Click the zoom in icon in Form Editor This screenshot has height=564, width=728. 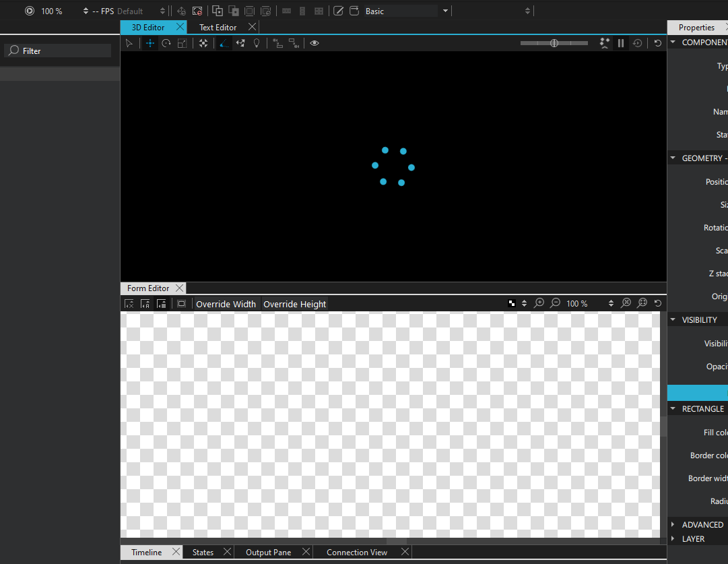[x=539, y=303]
